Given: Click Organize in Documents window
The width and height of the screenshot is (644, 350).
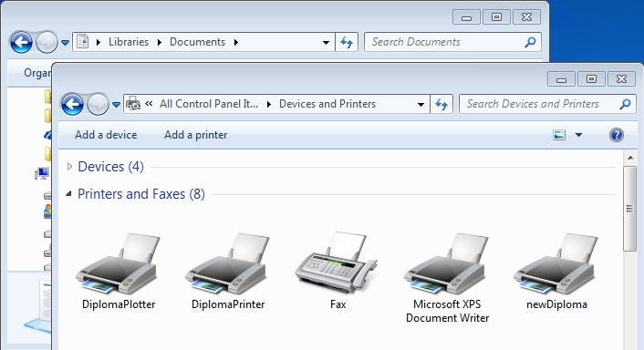Looking at the screenshot, I should [x=37, y=73].
